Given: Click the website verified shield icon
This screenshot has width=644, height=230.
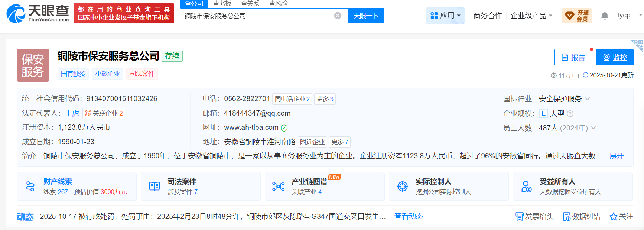Looking at the screenshot, I should point(284,128).
